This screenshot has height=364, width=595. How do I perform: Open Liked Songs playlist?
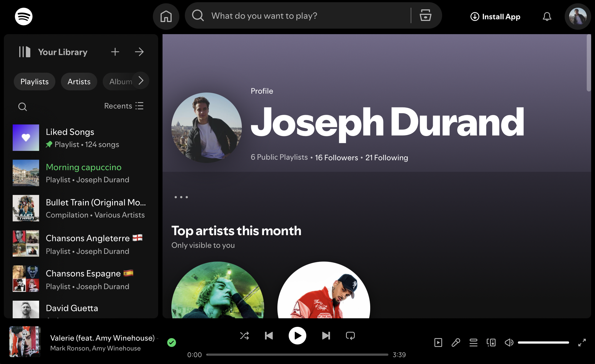pos(81,138)
